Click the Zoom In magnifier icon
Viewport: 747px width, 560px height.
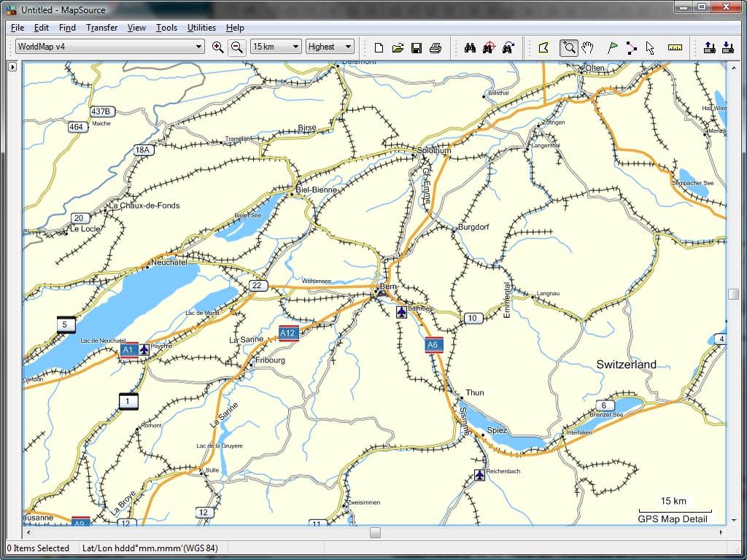(x=218, y=47)
